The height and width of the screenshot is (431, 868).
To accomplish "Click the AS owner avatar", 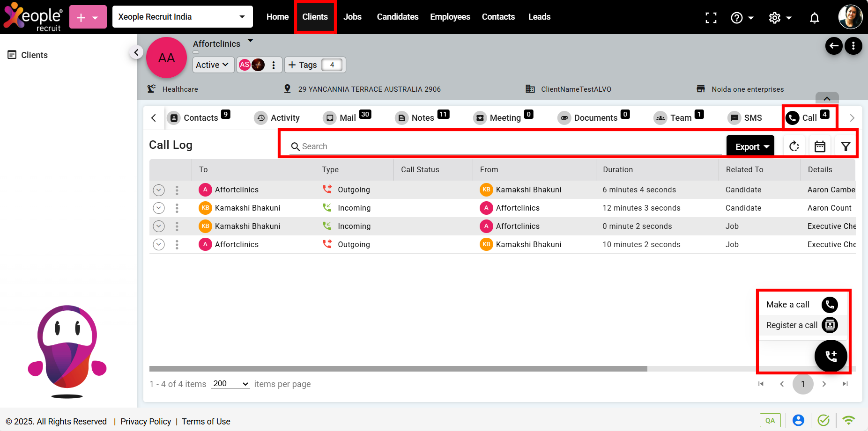I will coord(245,65).
